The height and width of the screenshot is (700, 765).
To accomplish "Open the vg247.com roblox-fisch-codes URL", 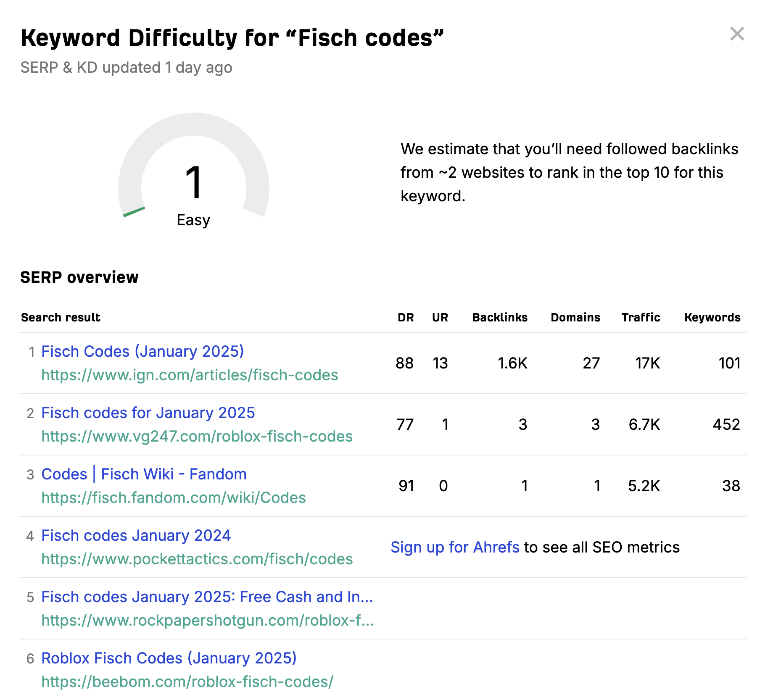I will (x=197, y=436).
